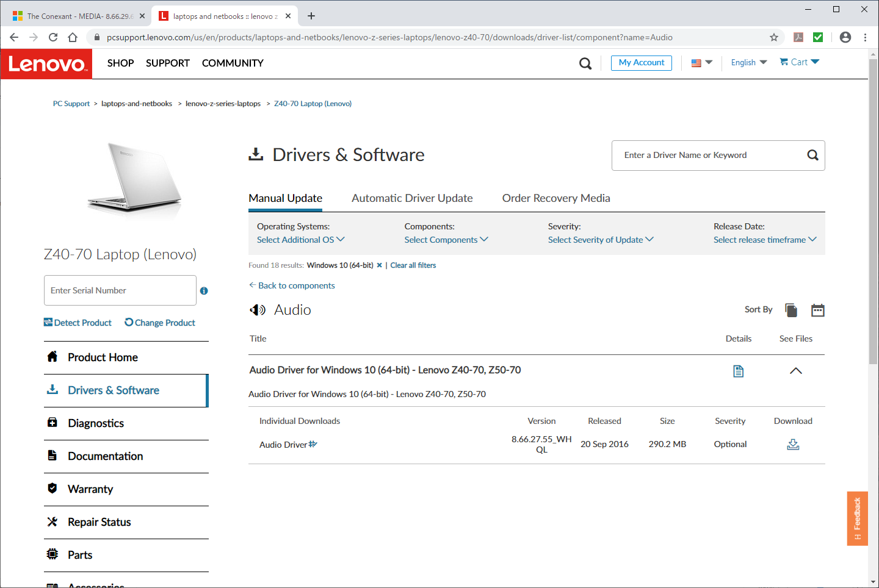Open the SUPPORT menu
Viewport: 879px width, 588px height.
click(x=168, y=63)
